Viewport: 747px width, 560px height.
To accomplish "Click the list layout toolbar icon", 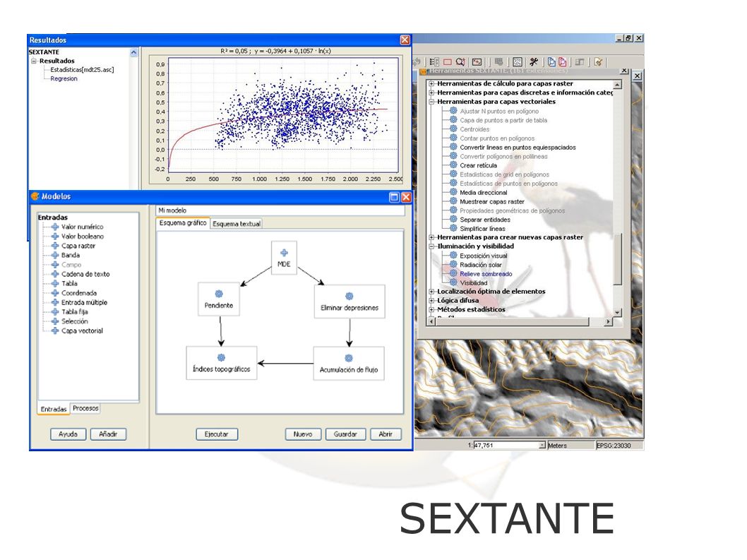I will (434, 62).
